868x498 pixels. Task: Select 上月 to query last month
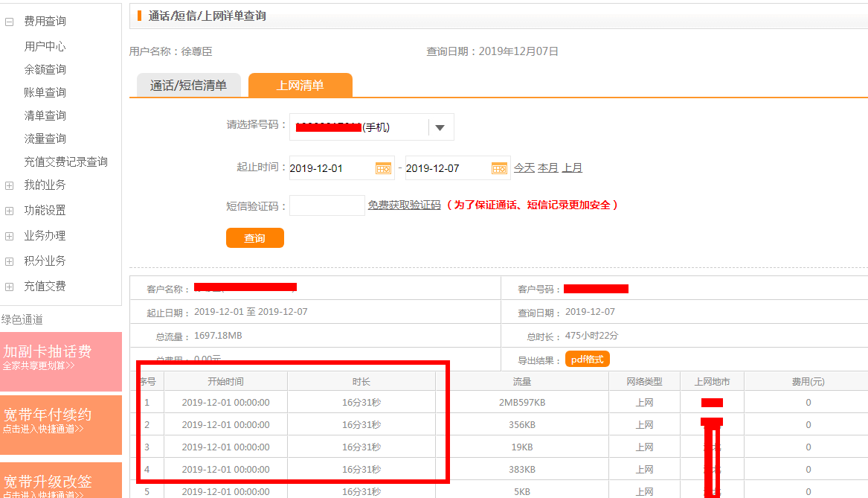573,167
